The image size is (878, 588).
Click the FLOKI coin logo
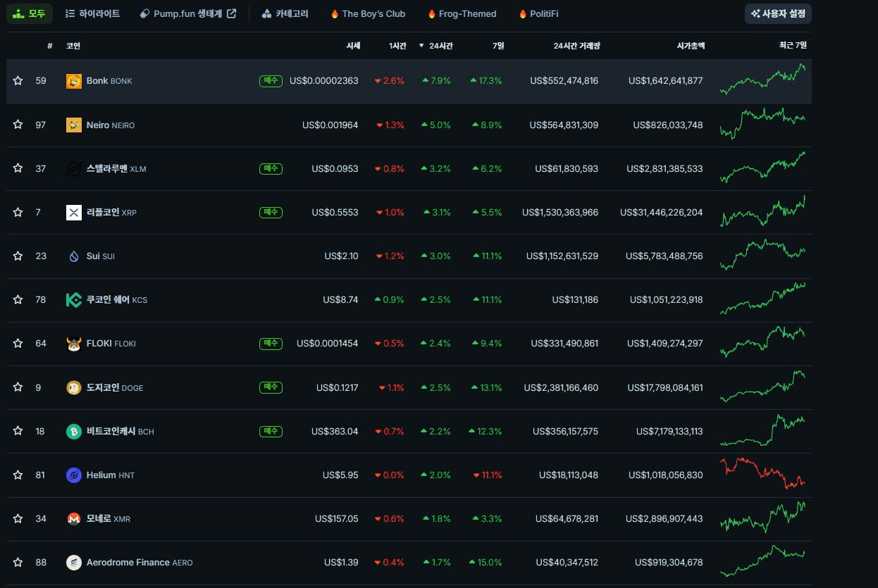point(74,344)
